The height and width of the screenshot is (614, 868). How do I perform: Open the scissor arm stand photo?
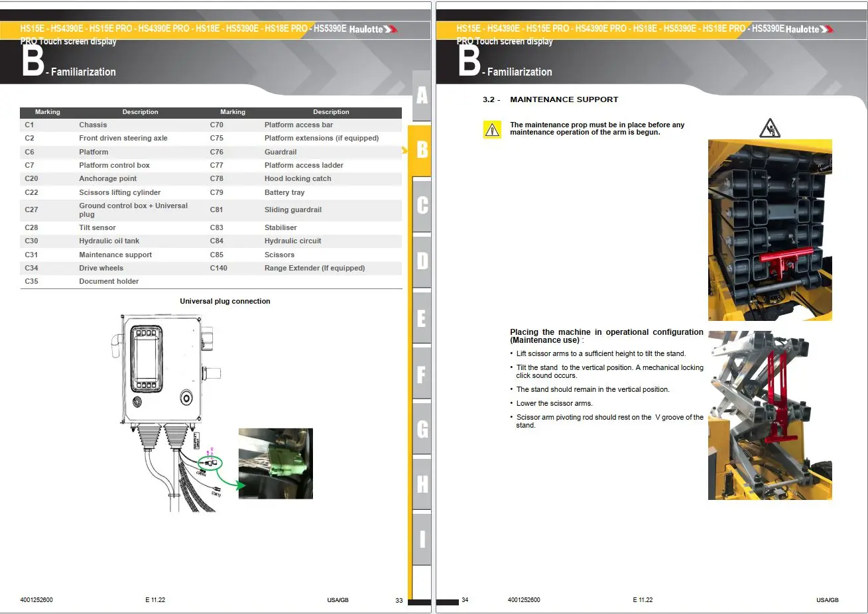click(x=770, y=415)
